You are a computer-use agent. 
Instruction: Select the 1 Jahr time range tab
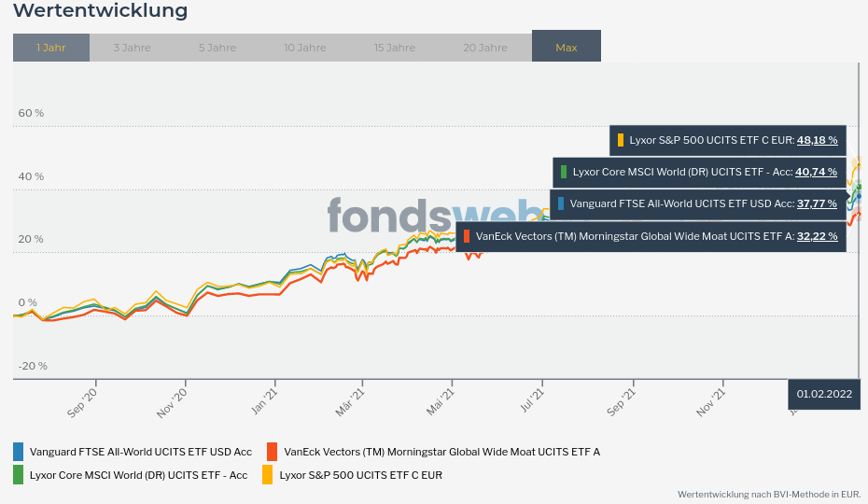click(51, 48)
